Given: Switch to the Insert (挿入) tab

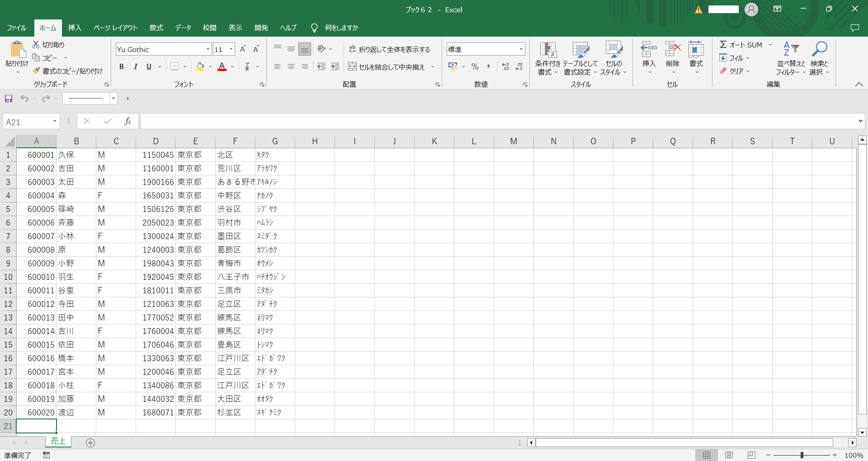Looking at the screenshot, I should 75,28.
